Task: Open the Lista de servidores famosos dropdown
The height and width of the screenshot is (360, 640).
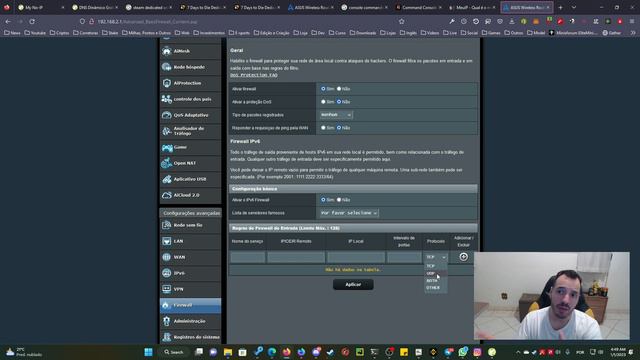Action: pyautogui.click(x=349, y=213)
